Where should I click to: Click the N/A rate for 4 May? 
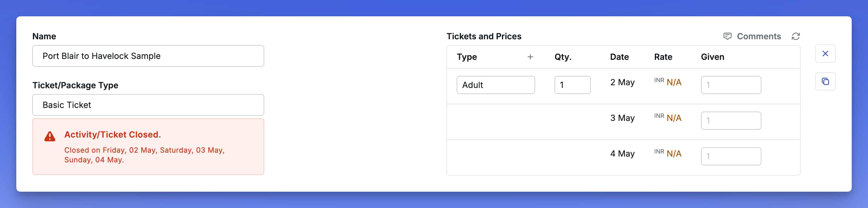click(x=674, y=154)
